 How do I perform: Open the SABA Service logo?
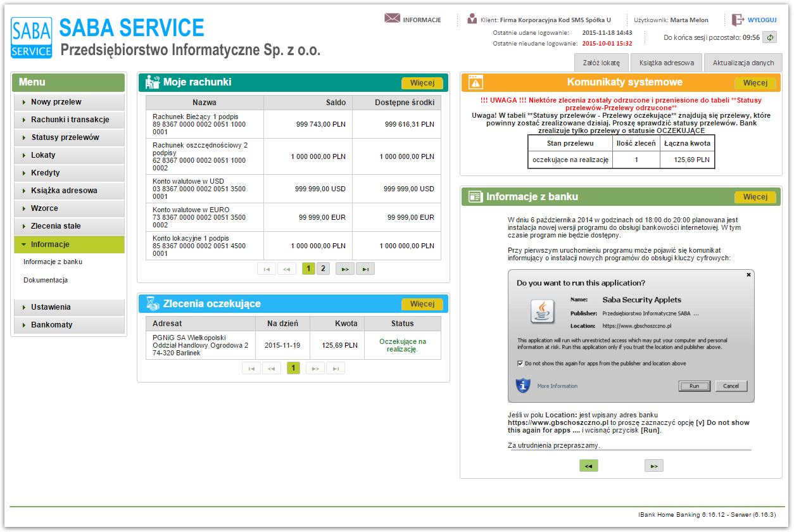point(31,37)
